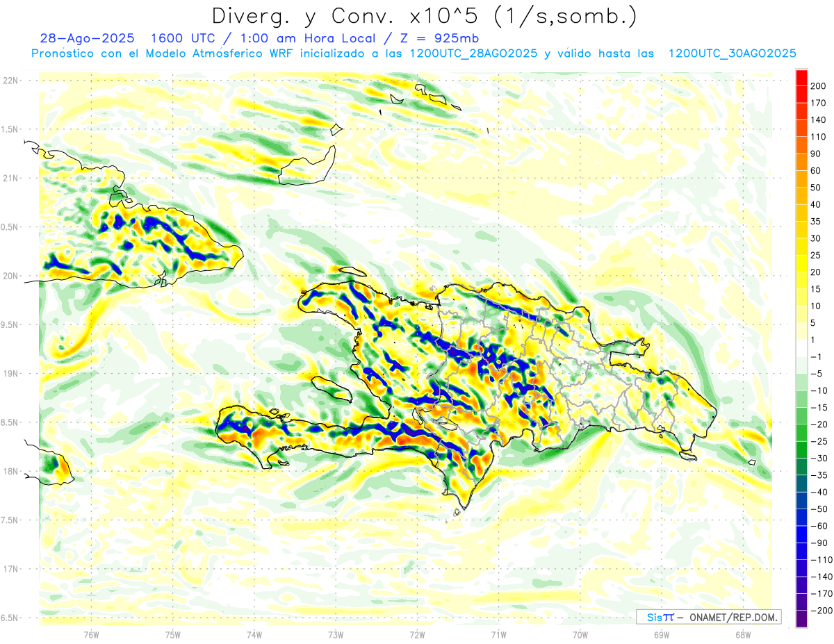Image resolution: width=834 pixels, height=644 pixels.
Task: Click the colorbar label '-110'
Action: [821, 560]
